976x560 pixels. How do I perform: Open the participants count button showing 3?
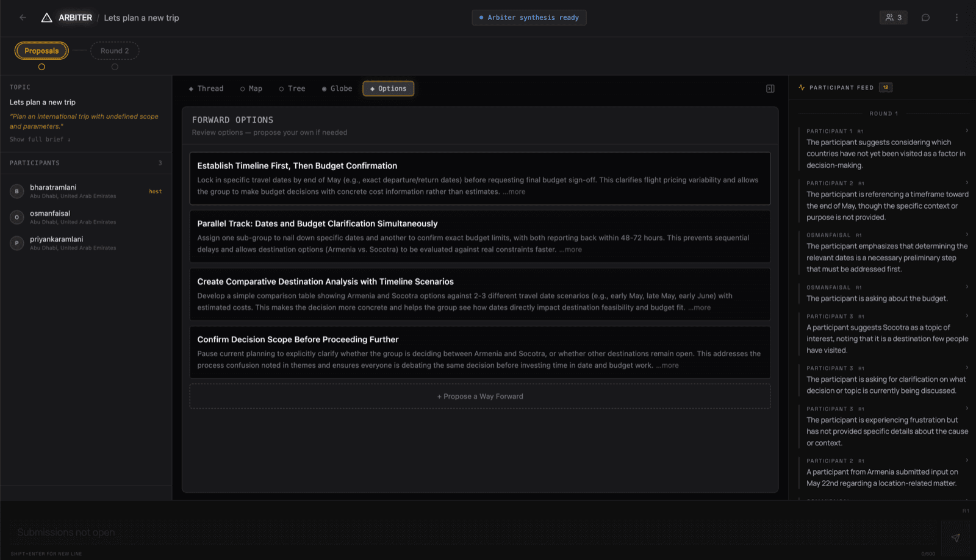click(894, 18)
